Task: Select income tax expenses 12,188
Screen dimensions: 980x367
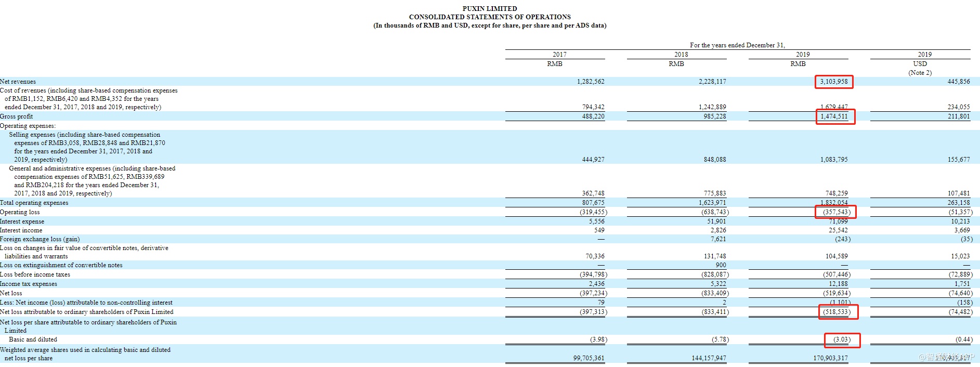Action: (x=838, y=284)
